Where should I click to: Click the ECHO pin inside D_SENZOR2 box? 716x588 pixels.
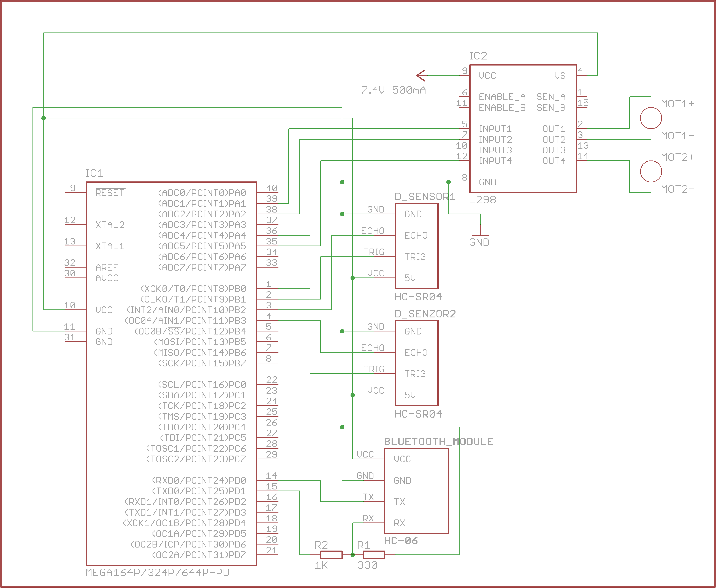pyautogui.click(x=416, y=353)
